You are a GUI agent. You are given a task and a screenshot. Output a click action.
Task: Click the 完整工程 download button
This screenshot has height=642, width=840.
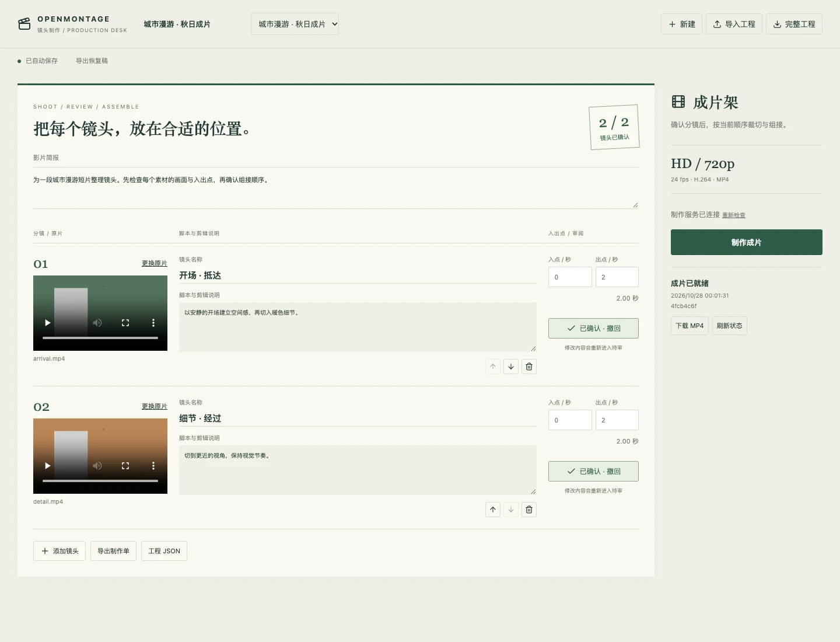pyautogui.click(x=794, y=24)
